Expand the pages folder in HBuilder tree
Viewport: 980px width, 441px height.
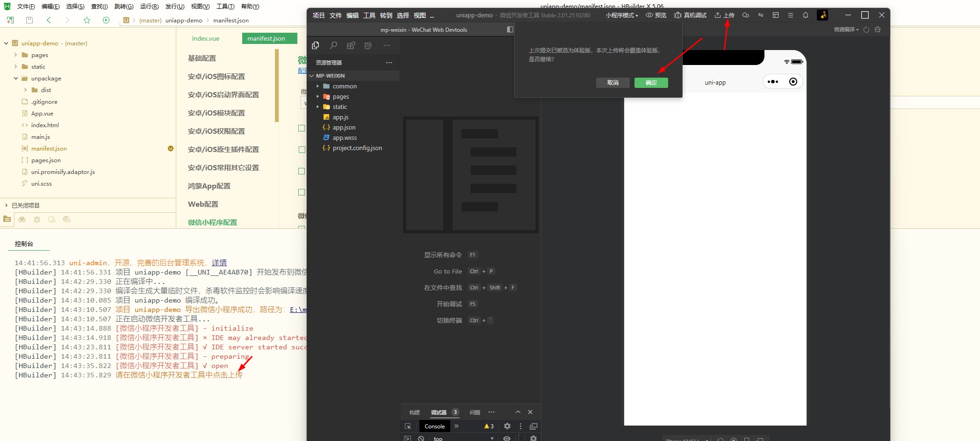pos(15,55)
